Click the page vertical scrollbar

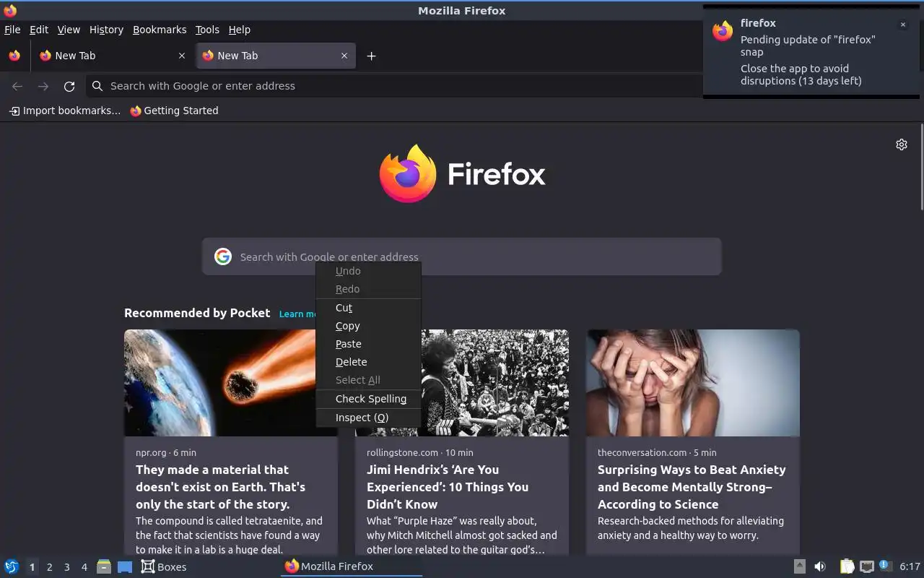(x=921, y=166)
